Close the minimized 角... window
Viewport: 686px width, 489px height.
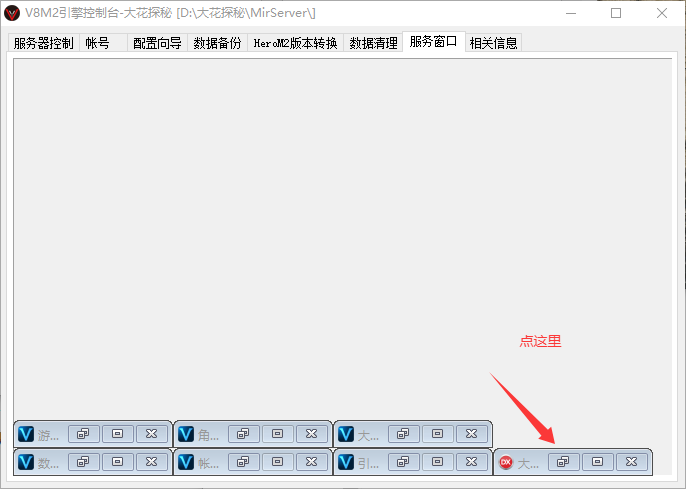[311, 434]
